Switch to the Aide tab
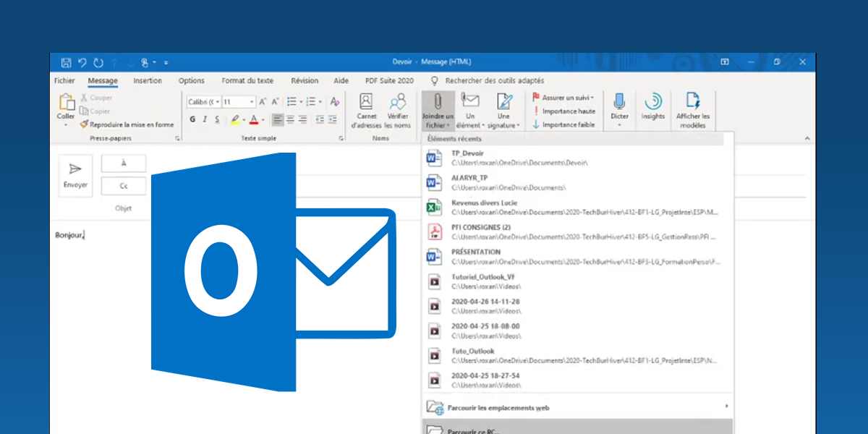 [341, 81]
